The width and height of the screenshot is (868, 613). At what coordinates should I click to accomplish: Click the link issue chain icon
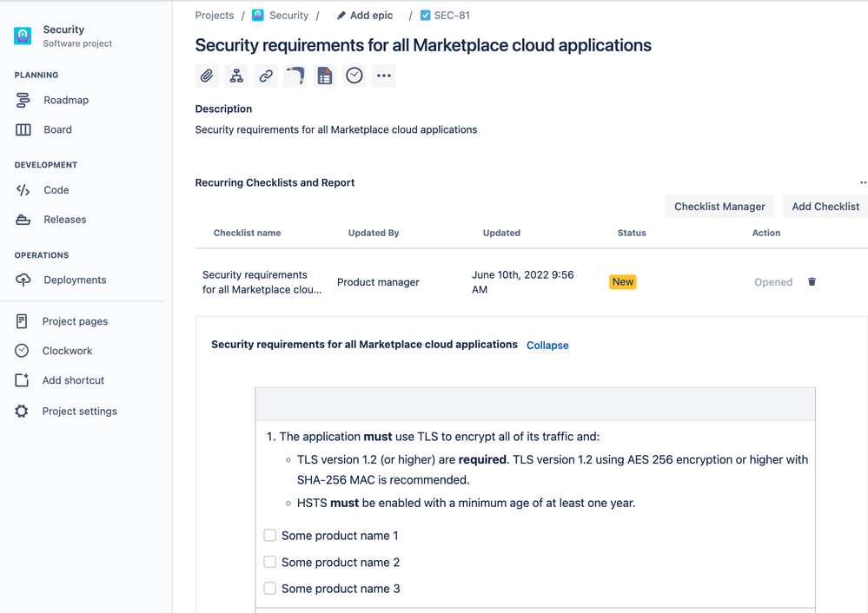click(266, 76)
